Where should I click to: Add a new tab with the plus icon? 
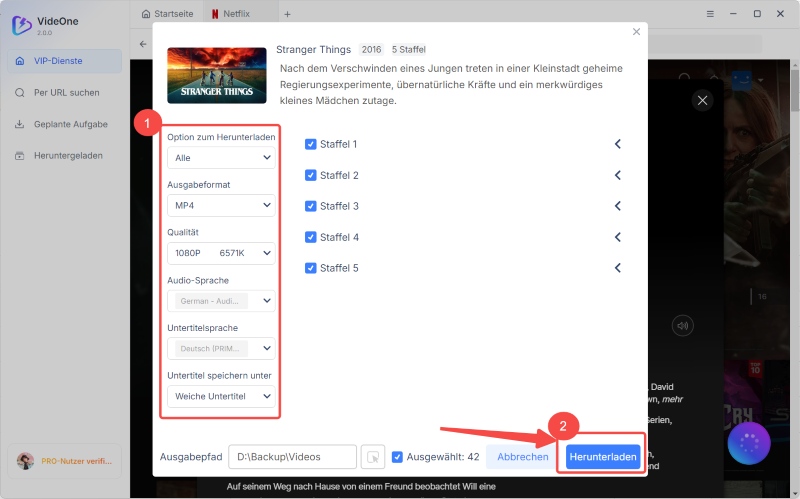[x=287, y=14]
